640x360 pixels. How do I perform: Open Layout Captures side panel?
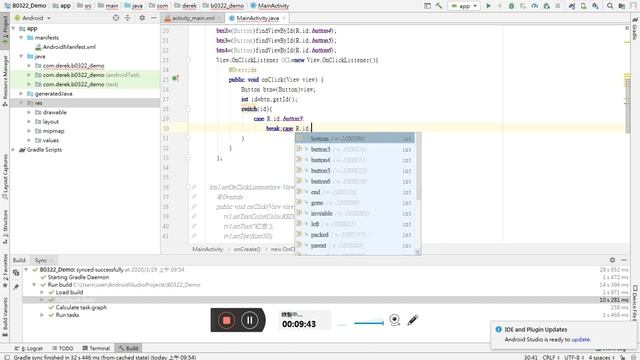pyautogui.click(x=5, y=177)
